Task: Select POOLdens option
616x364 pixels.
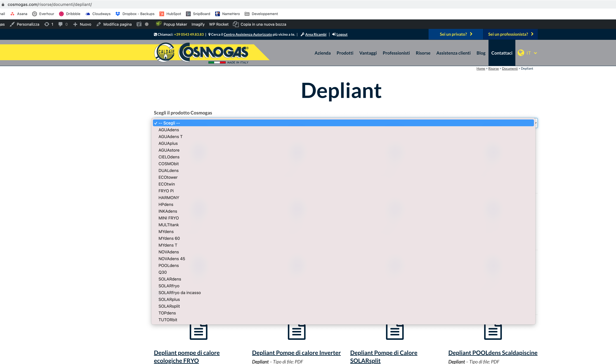Action: (x=343, y=265)
